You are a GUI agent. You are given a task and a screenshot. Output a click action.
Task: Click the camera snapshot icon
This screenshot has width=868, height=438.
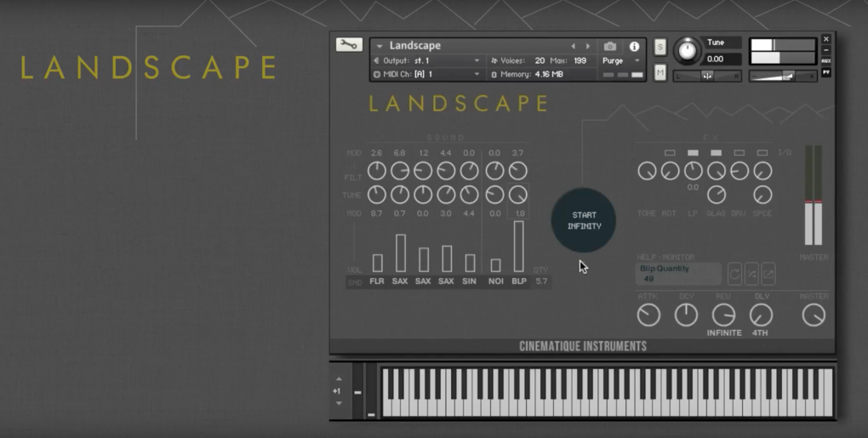pos(609,47)
